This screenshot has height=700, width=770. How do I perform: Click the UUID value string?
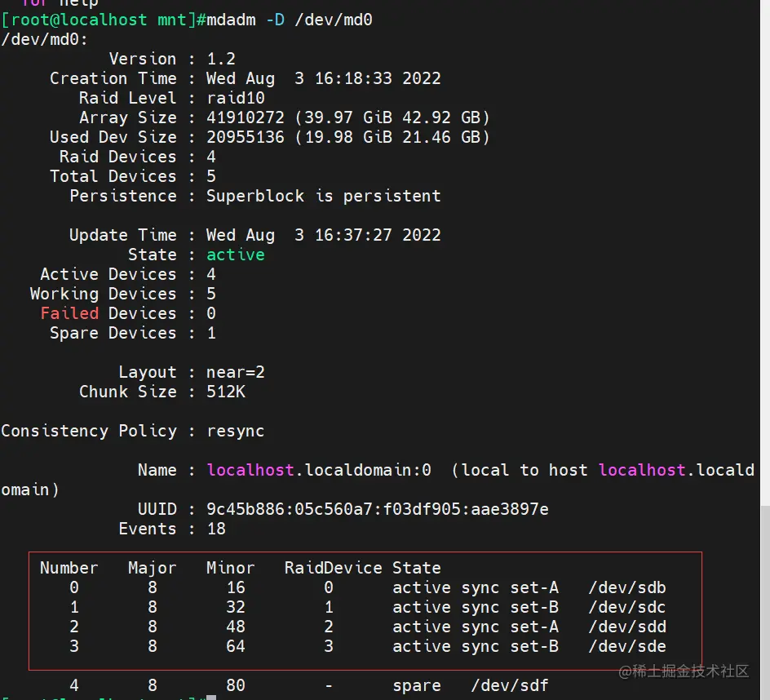tap(377, 509)
